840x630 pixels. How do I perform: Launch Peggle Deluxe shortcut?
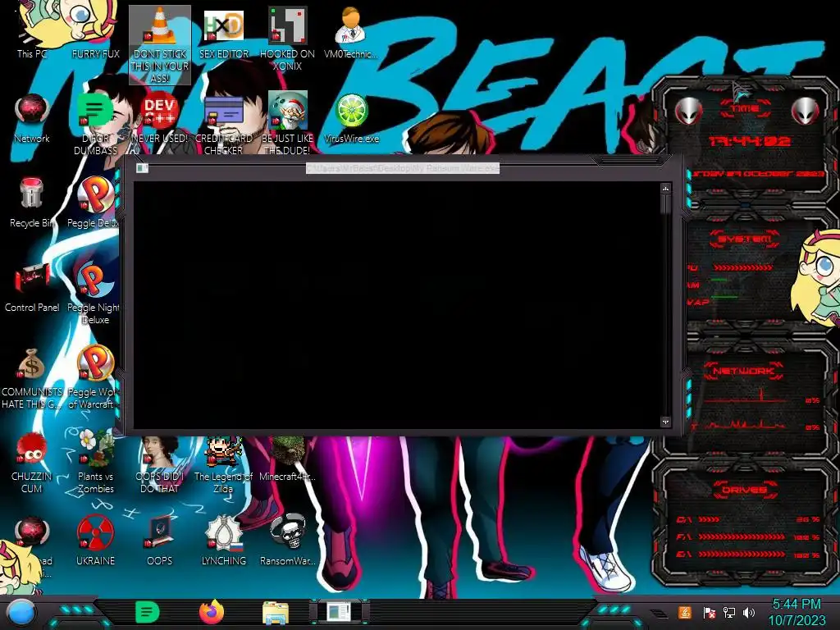point(94,203)
